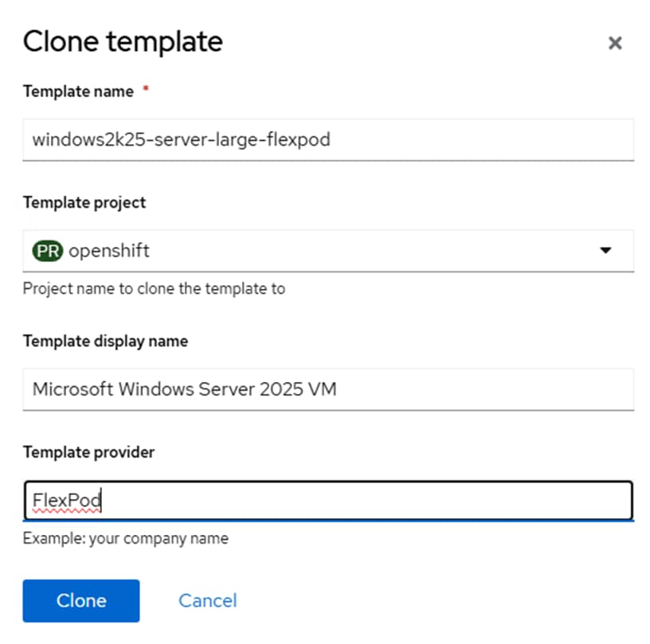650x644 pixels.
Task: Click the green PR project badge icon
Action: tap(46, 251)
